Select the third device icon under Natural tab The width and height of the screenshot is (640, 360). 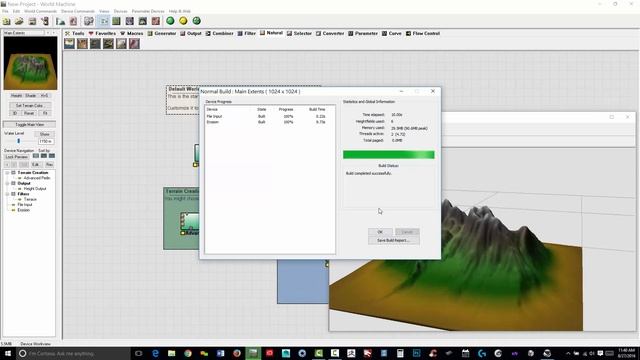coord(96,43)
